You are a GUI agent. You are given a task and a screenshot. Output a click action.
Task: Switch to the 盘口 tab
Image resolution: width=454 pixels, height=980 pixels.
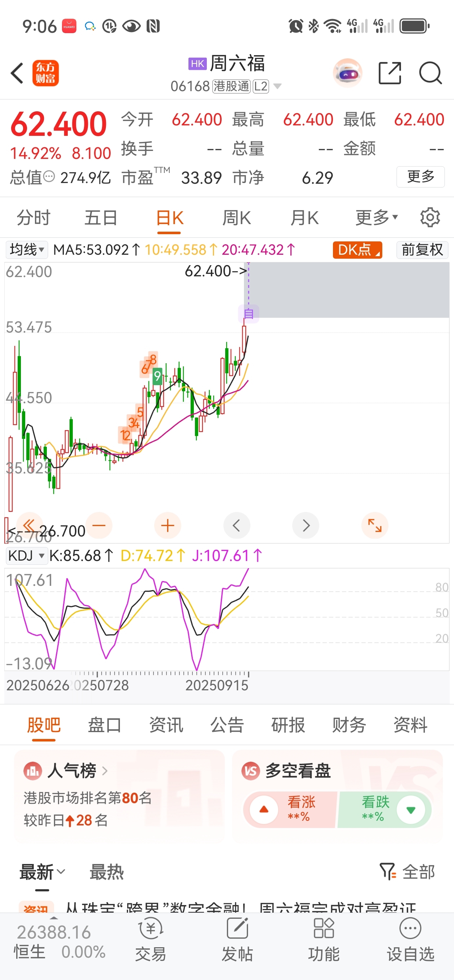[104, 725]
